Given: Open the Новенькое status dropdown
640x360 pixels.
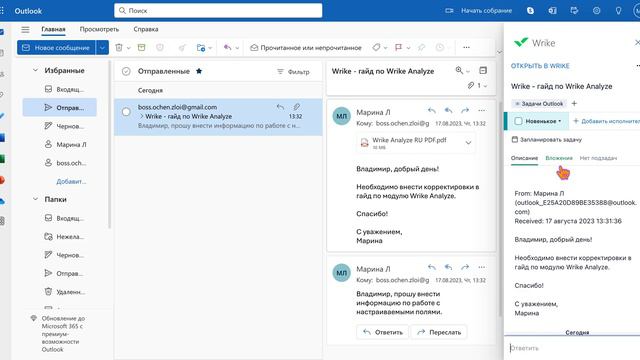Looking at the screenshot, I should [x=544, y=121].
